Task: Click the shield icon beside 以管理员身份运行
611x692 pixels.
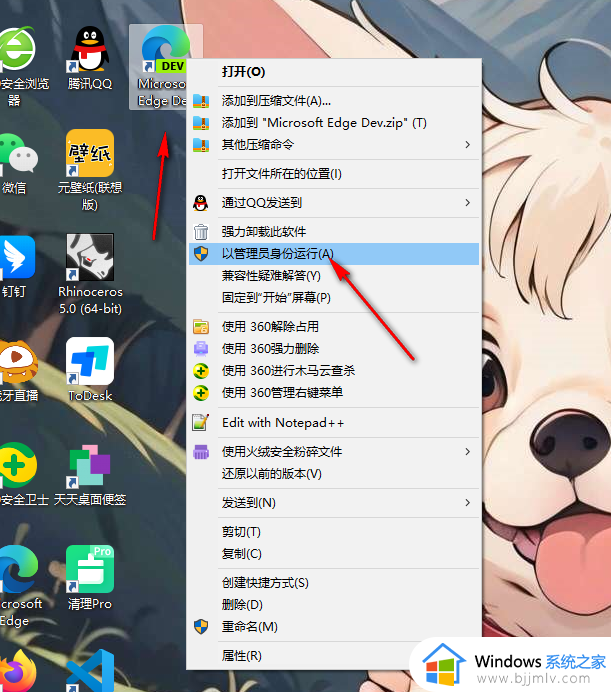Action: pyautogui.click(x=201, y=254)
